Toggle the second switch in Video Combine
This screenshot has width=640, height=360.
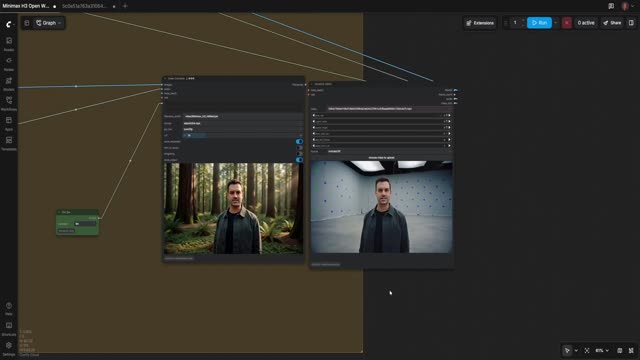click(x=299, y=148)
